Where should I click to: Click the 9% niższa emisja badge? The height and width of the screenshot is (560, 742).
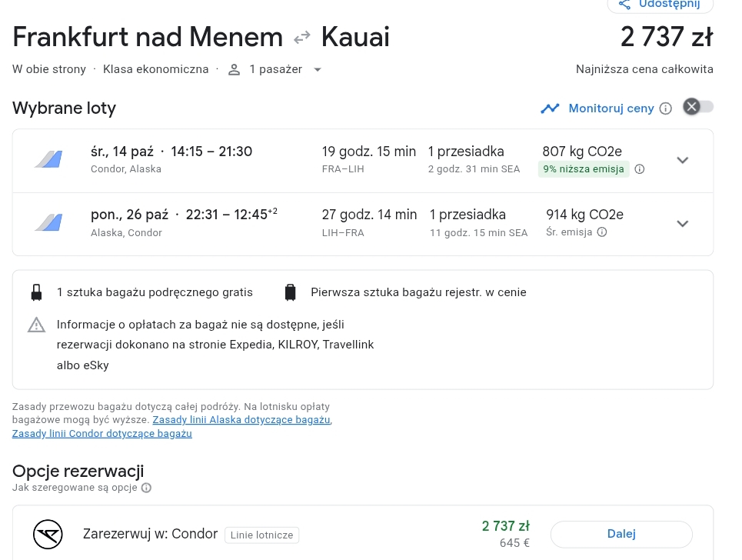(x=584, y=169)
